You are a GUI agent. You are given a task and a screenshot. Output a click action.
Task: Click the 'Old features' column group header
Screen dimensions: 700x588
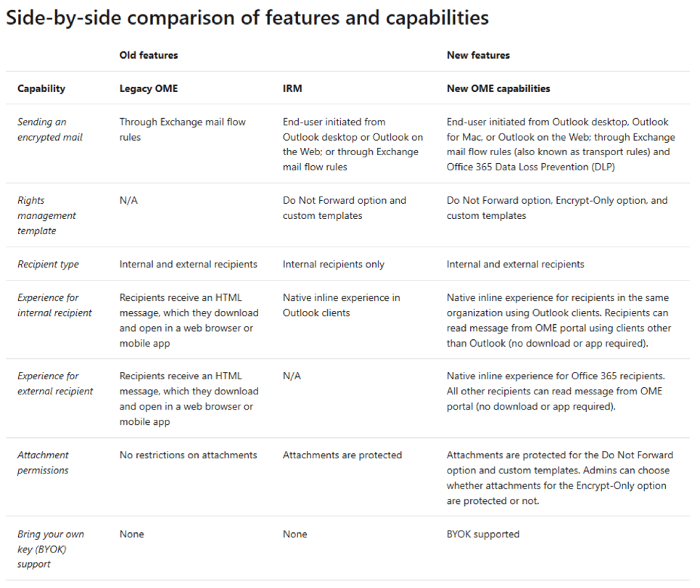(x=149, y=55)
